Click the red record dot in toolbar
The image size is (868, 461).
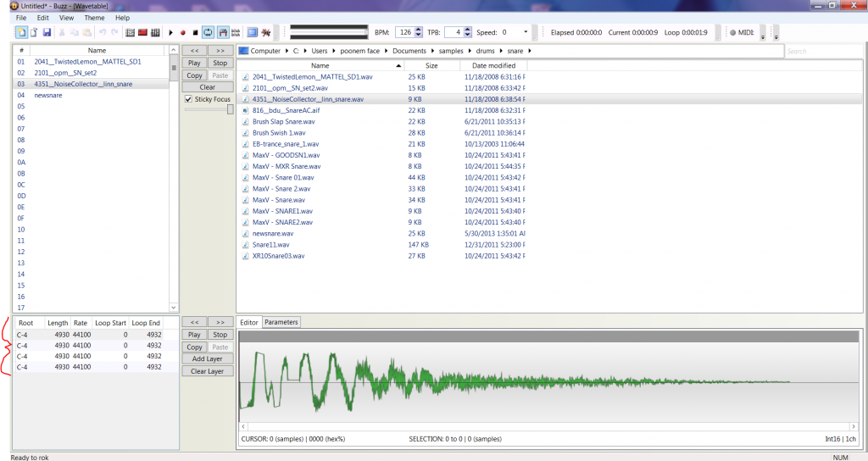coord(183,33)
